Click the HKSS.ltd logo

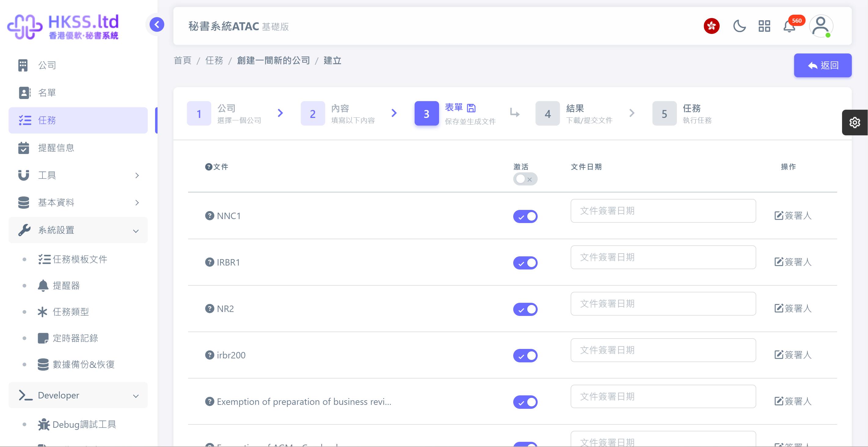[x=63, y=27]
